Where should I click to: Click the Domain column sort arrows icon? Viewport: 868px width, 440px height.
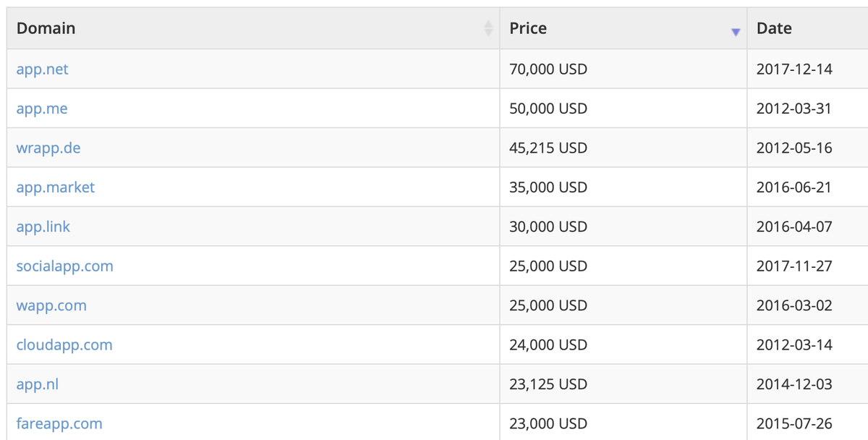click(x=488, y=29)
